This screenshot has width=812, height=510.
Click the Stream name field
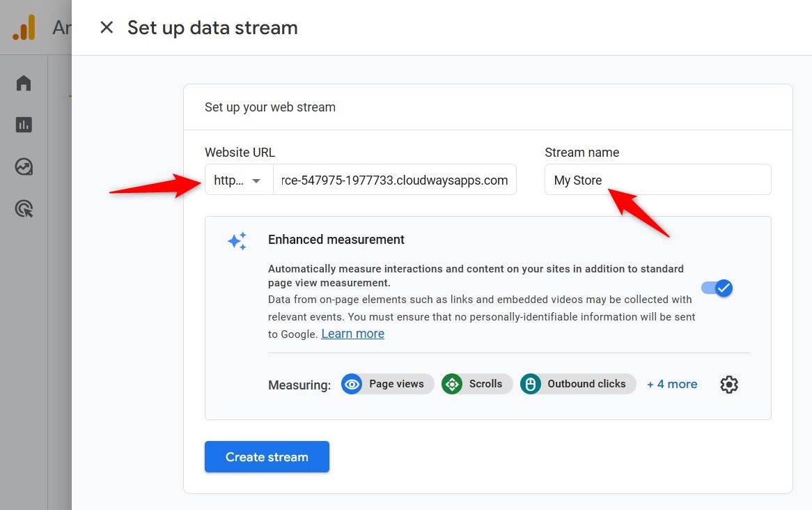pos(657,180)
